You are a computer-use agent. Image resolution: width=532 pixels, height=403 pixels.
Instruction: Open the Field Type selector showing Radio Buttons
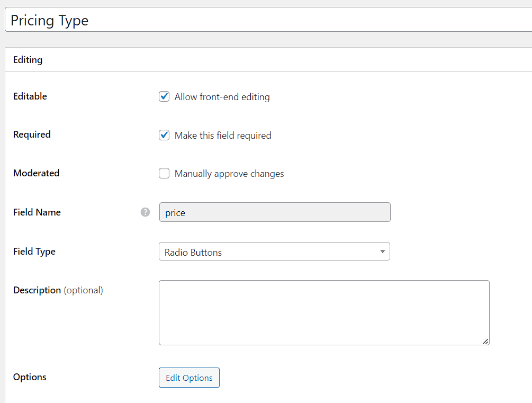pyautogui.click(x=274, y=252)
